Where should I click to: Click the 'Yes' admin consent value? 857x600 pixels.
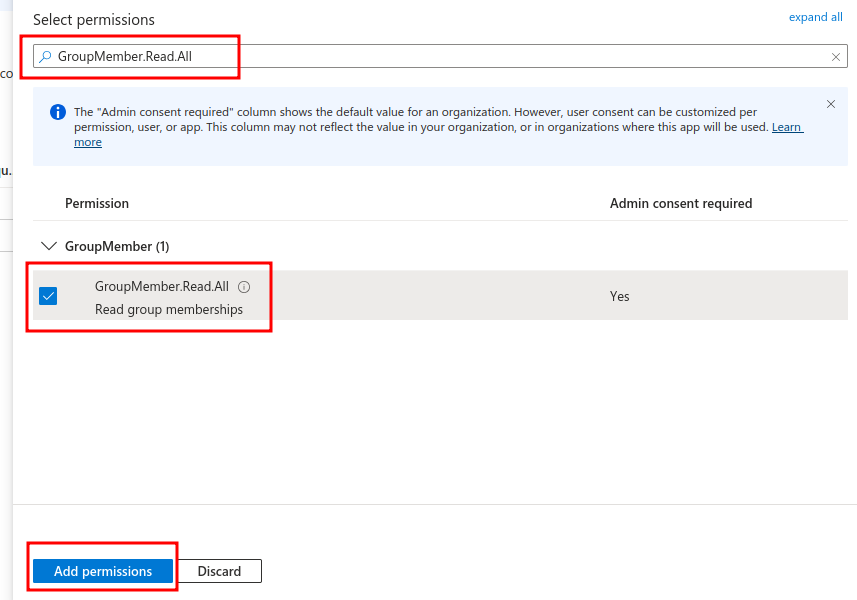point(620,296)
